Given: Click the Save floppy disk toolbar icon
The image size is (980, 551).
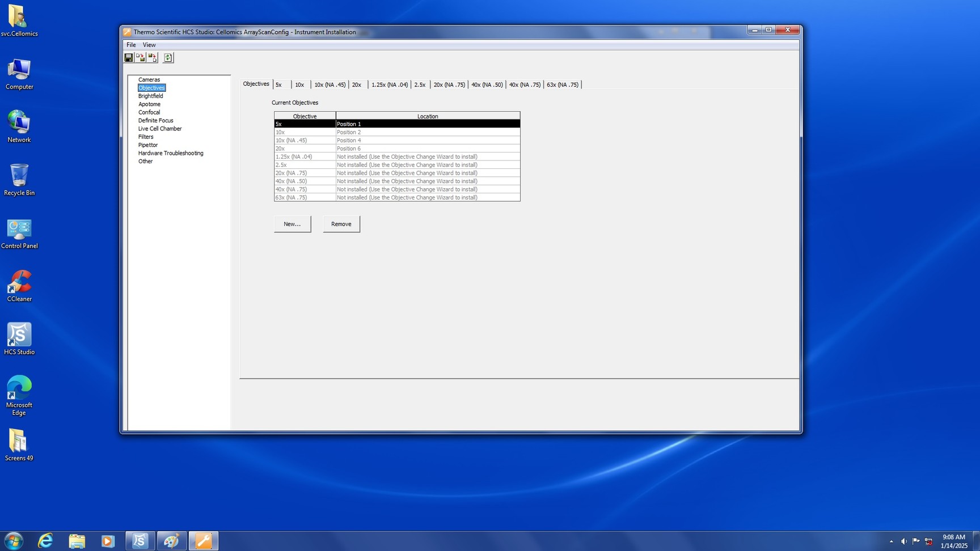Looking at the screenshot, I should click(129, 58).
